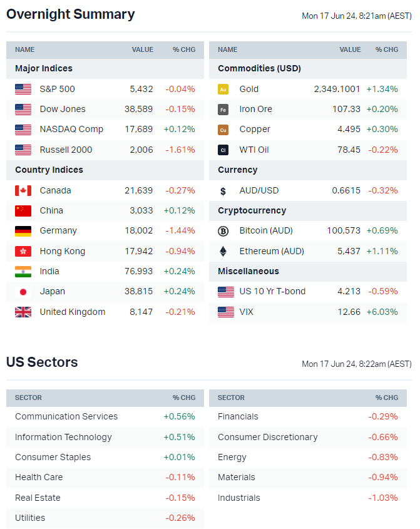Image resolution: width=420 pixels, height=529 pixels.
Task: Click the Information Technology sector
Action: point(63,437)
